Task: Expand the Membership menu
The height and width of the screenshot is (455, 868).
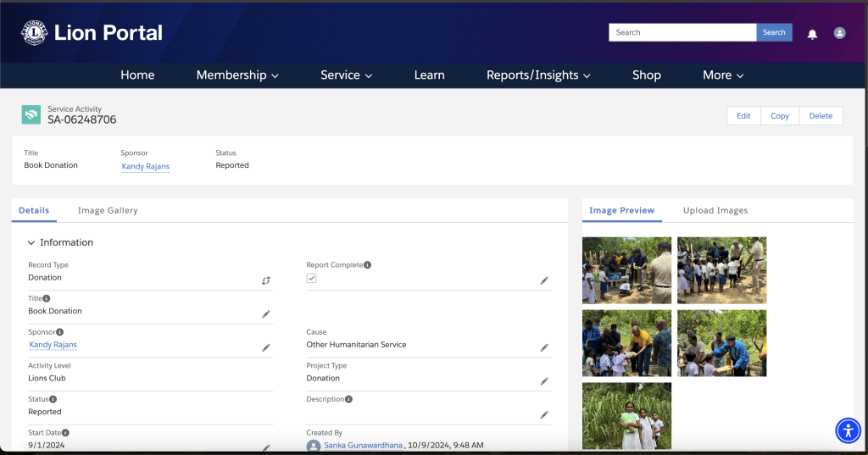Action: [237, 75]
